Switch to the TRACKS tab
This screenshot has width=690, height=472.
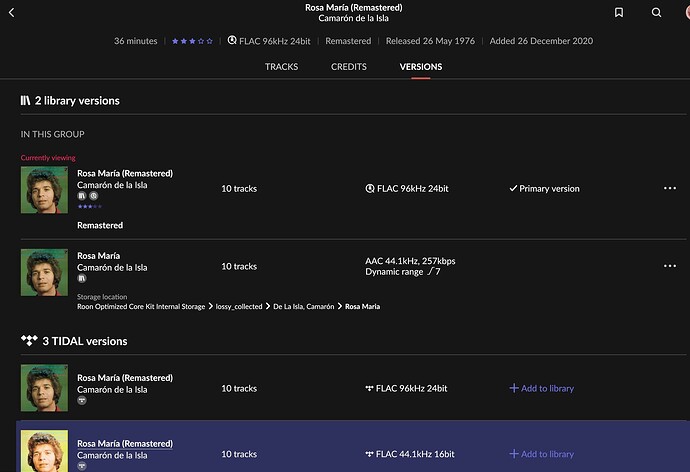[x=281, y=67]
